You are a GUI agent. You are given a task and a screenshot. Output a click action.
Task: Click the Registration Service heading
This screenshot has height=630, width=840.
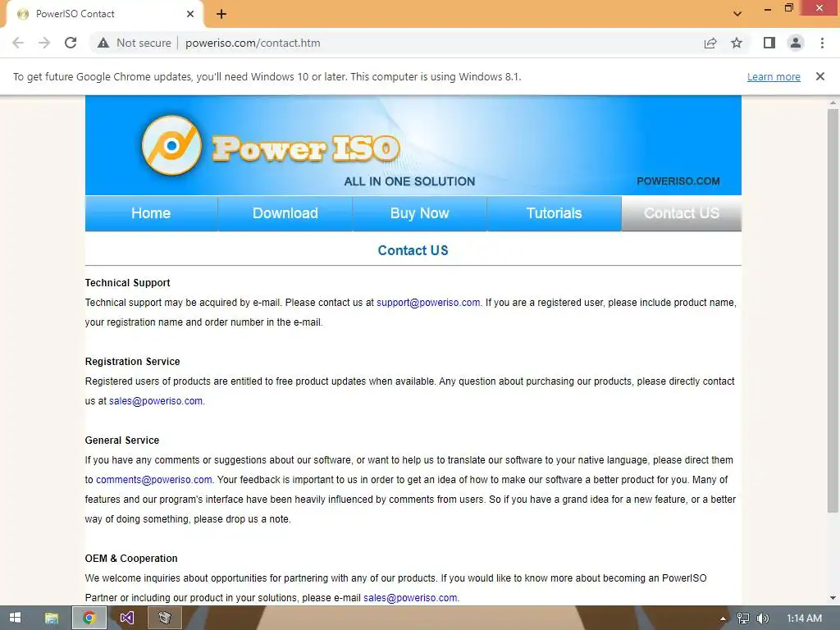click(x=132, y=362)
